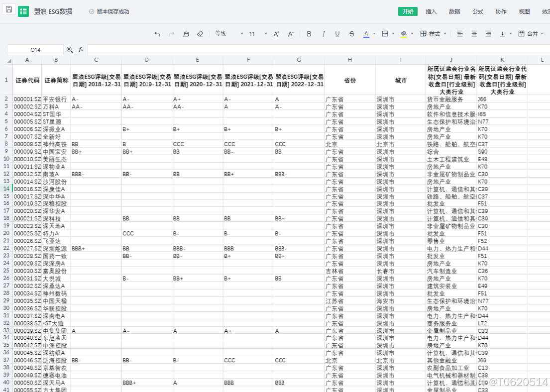
Task: Open the borders dropdown arrow
Action: pos(393,34)
